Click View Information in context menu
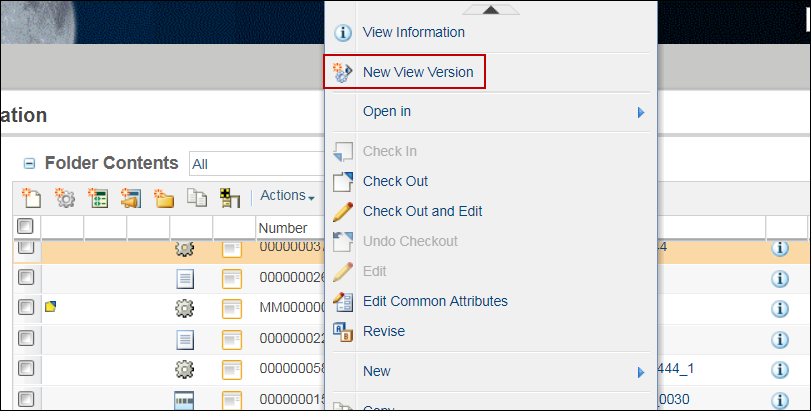811x411 pixels. point(413,32)
